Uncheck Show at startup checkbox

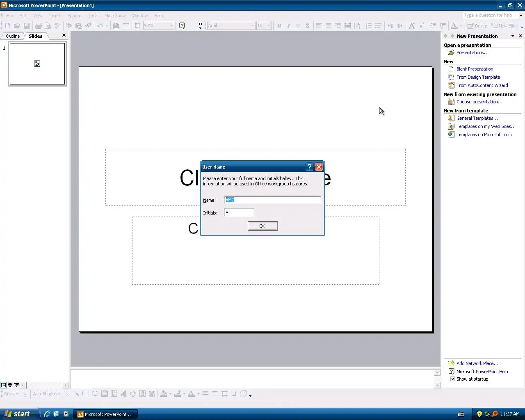tap(452, 379)
